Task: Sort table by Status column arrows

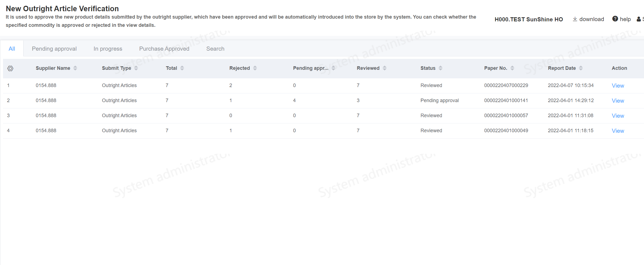Action: 440,68
